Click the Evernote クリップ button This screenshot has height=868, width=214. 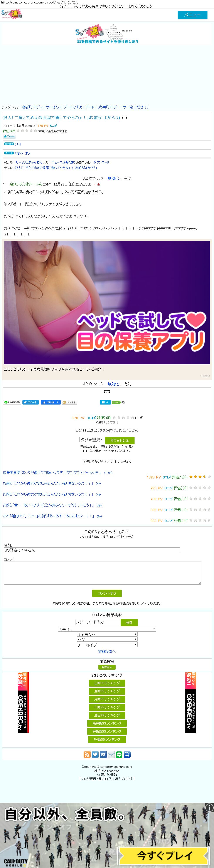pyautogui.click(x=116, y=402)
